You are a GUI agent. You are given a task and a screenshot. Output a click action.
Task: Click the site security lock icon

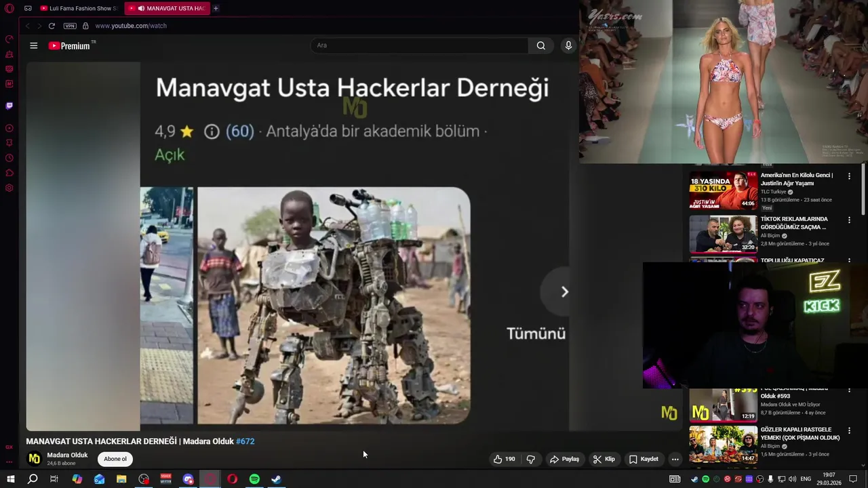coord(85,26)
